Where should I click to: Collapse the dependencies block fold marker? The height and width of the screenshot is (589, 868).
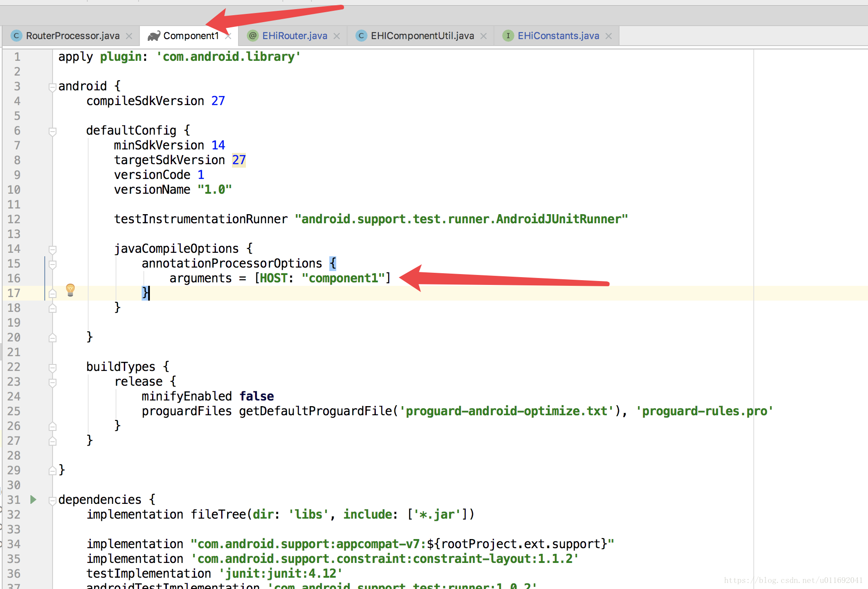click(x=52, y=500)
